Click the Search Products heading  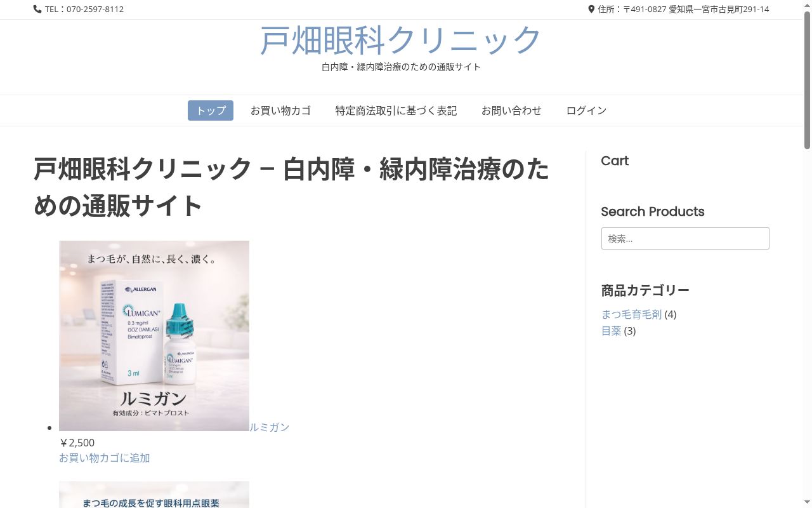click(653, 212)
